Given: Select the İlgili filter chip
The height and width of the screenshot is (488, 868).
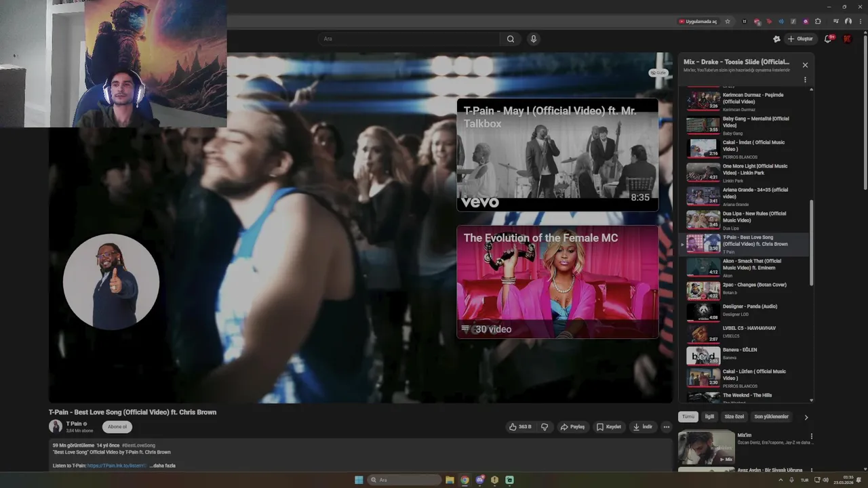Looking at the screenshot, I should (709, 417).
